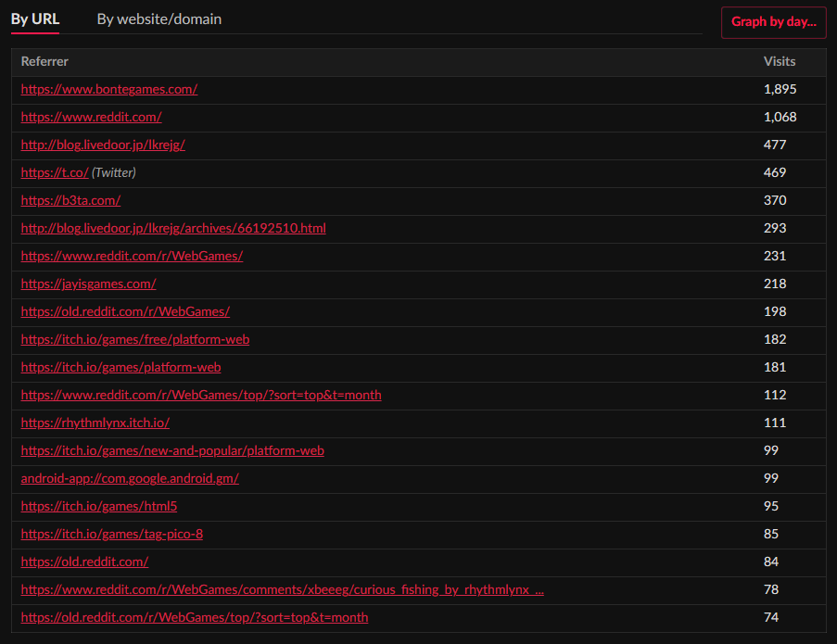Select the 84 visits value
This screenshot has height=644, width=837.
771,561
